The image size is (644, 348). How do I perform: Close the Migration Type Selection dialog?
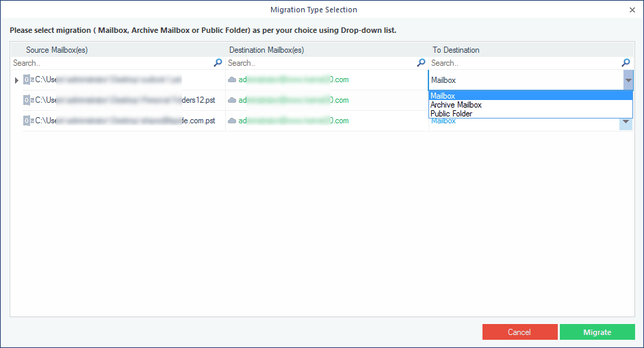[x=632, y=10]
